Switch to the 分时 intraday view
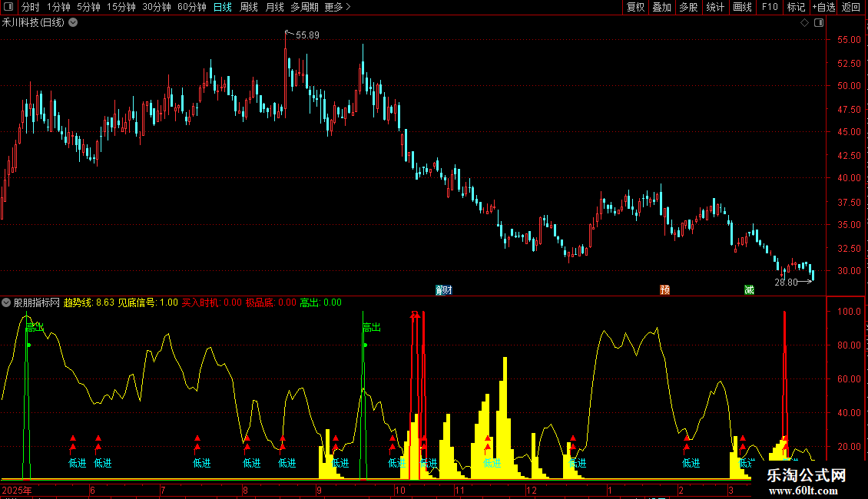Viewport: 868px width, 499px height. [x=31, y=7]
